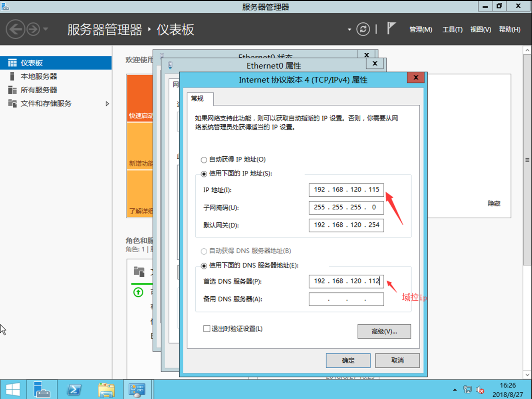Screen dimensions: 532x399
Task: Click the network tray icon
Action: pyautogui.click(x=467, y=389)
